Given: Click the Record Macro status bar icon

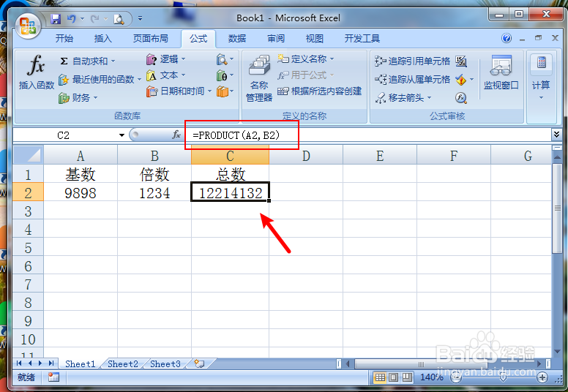Looking at the screenshot, I should click(x=53, y=377).
